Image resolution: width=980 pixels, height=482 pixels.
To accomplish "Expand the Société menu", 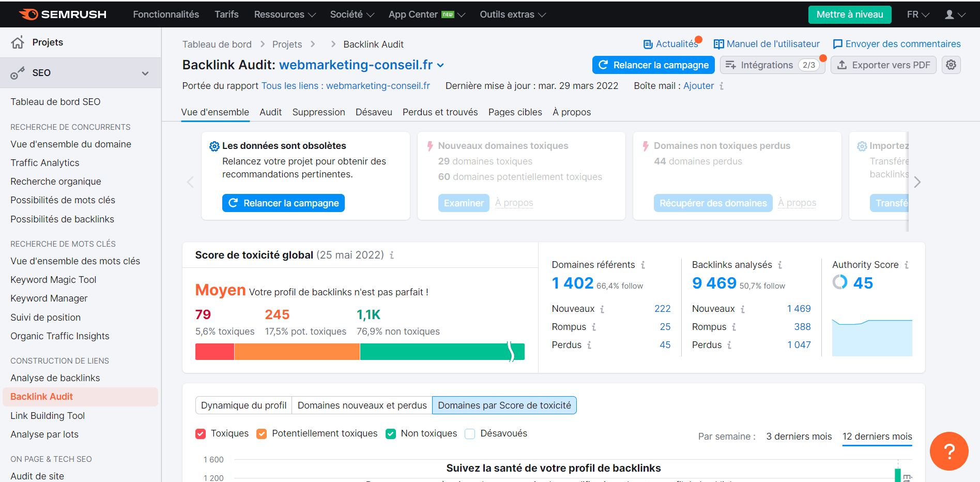I will click(x=352, y=14).
